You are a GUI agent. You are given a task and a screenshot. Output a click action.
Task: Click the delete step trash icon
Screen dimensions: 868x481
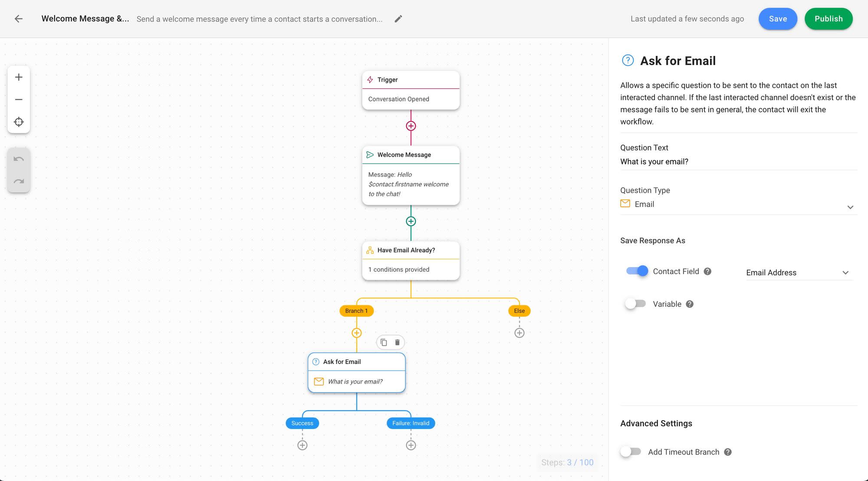tap(397, 342)
